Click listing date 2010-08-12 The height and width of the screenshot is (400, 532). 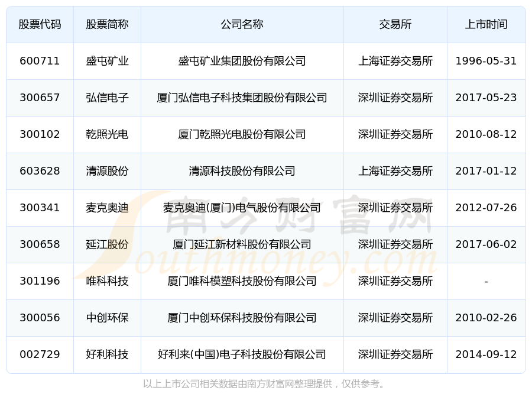(x=486, y=134)
